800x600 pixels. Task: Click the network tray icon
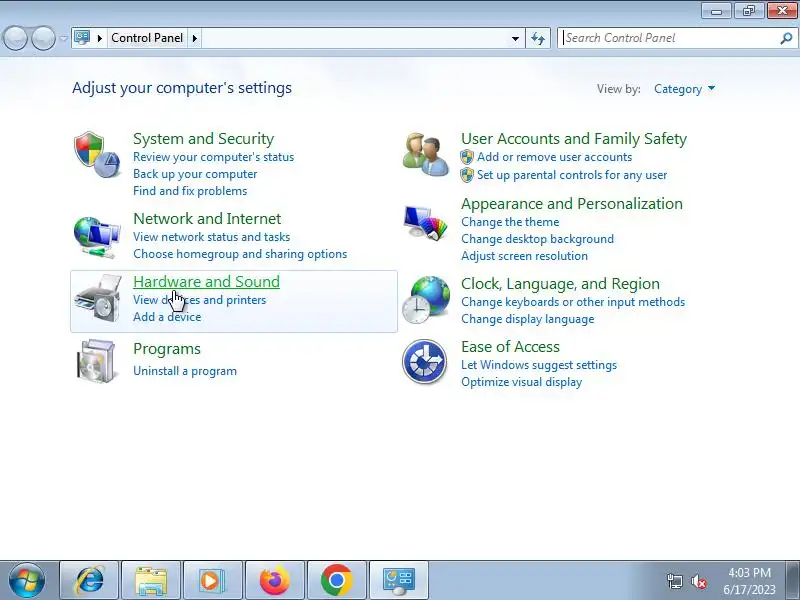point(674,581)
